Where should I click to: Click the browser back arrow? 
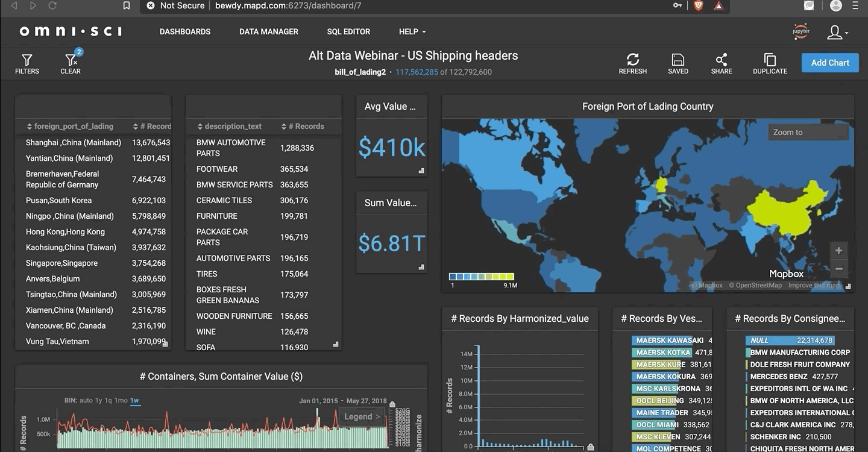click(x=14, y=5)
